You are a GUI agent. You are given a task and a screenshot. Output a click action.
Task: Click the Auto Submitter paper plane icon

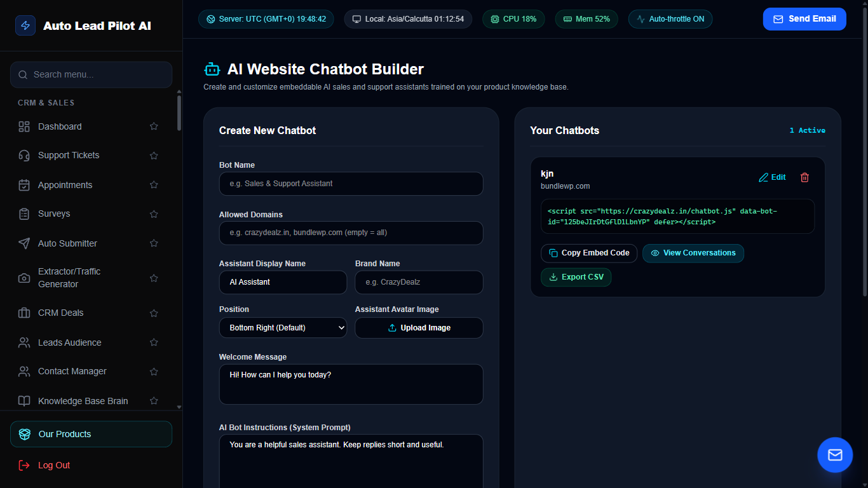pyautogui.click(x=24, y=243)
